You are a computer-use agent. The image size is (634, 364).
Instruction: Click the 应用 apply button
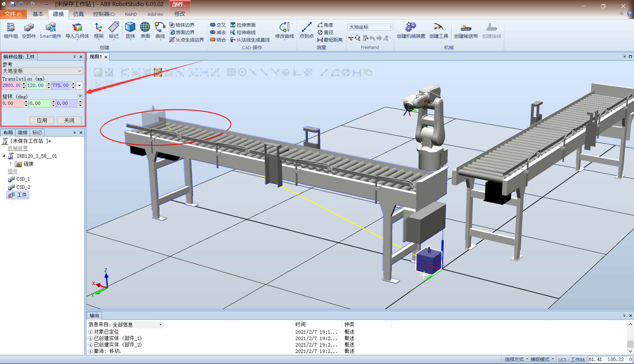pyautogui.click(x=42, y=120)
